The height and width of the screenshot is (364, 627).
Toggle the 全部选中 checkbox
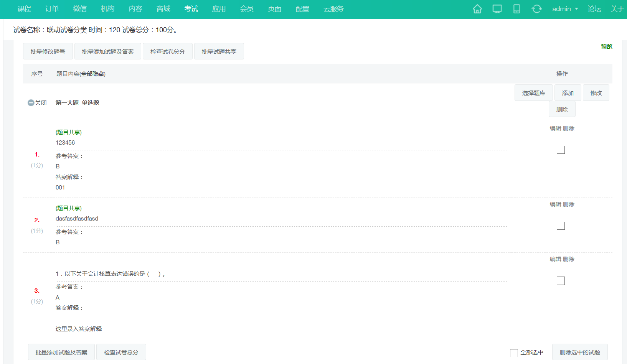[514, 353]
